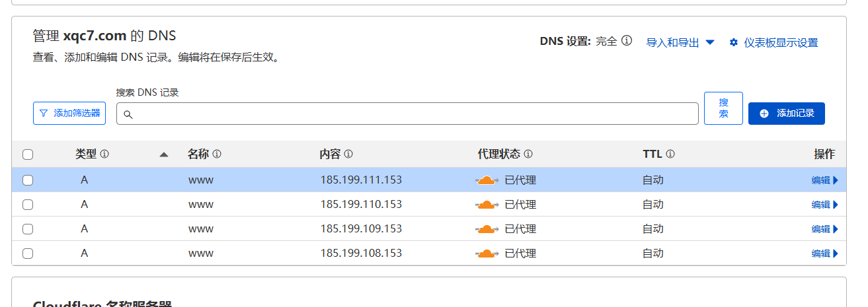Expand the 导入和导出 dropdown
This screenshot has width=868, height=307.
click(x=680, y=42)
